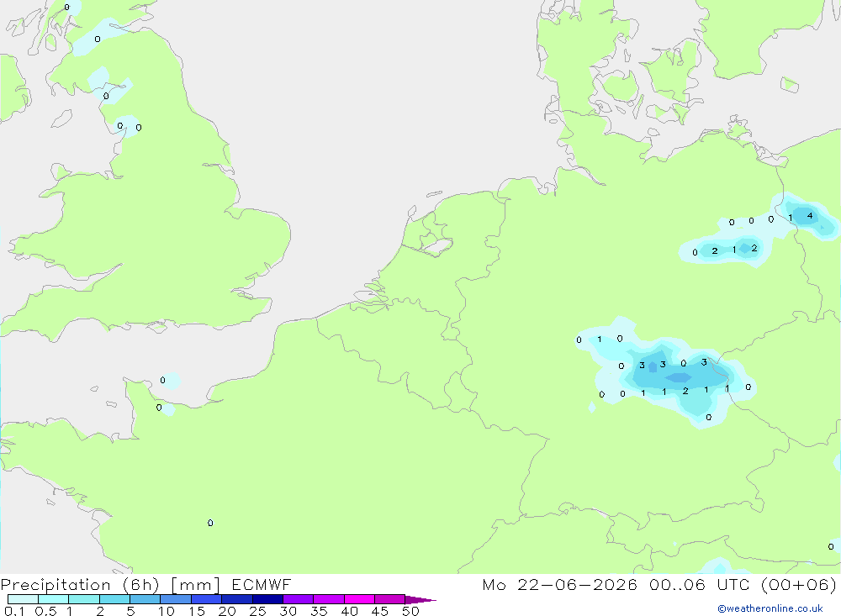Click the "35" legend scale label
841x616 pixels.
[319, 611]
